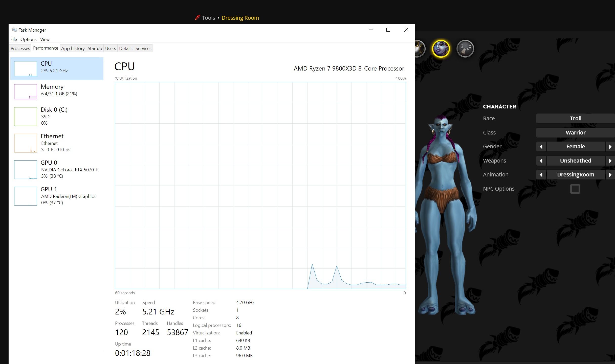Open the Class dropdown showing Warrior
This screenshot has height=364, width=615.
(576, 132)
